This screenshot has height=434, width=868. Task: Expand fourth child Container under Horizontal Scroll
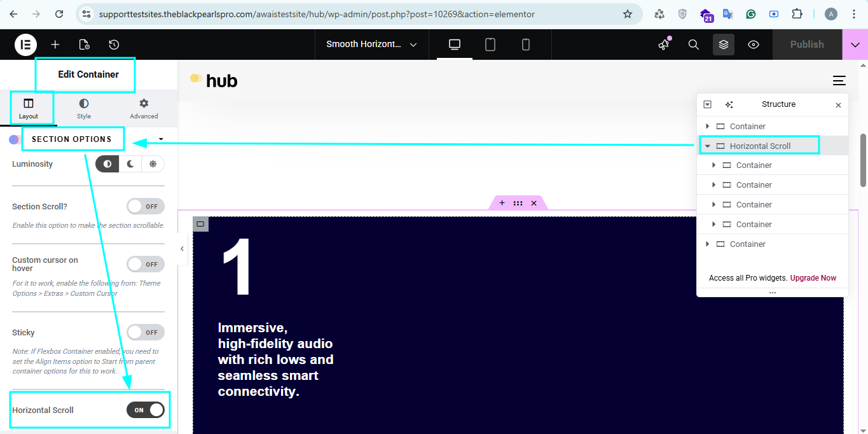pos(713,225)
